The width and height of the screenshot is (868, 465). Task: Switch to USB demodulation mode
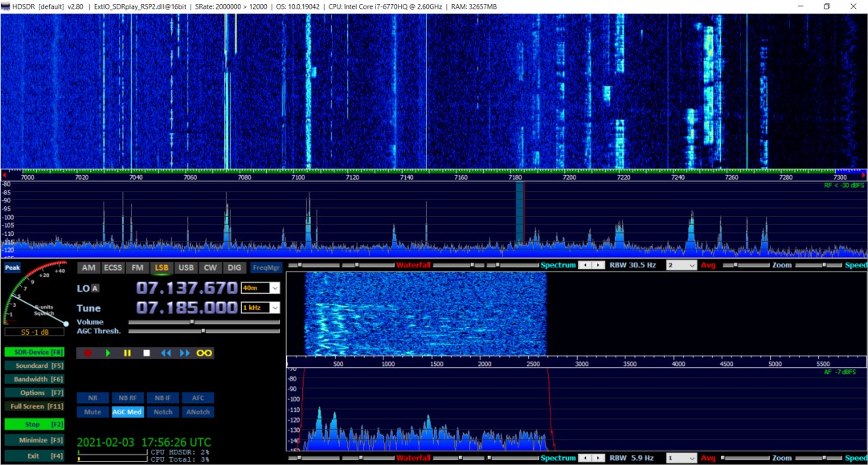tap(186, 267)
